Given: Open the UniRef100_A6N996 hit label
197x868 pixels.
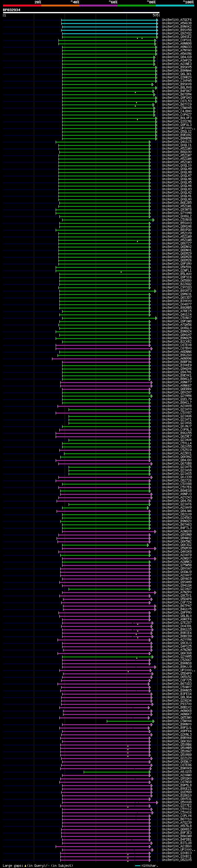Looking at the screenshot, I should (x=177, y=358).
